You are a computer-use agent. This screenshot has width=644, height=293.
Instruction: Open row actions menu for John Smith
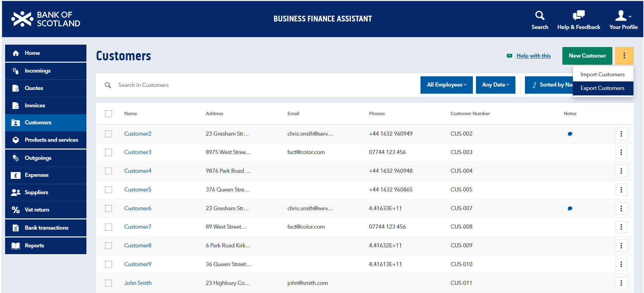point(621,283)
